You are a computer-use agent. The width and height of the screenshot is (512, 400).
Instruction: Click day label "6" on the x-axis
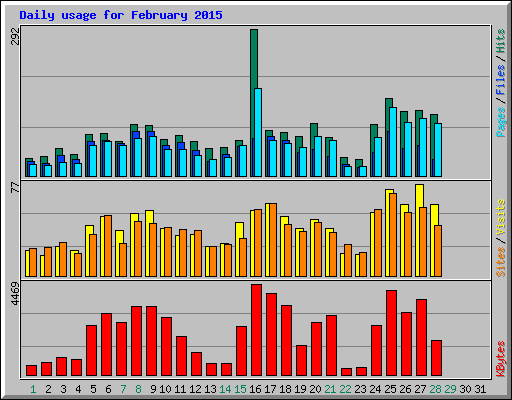[x=108, y=389]
